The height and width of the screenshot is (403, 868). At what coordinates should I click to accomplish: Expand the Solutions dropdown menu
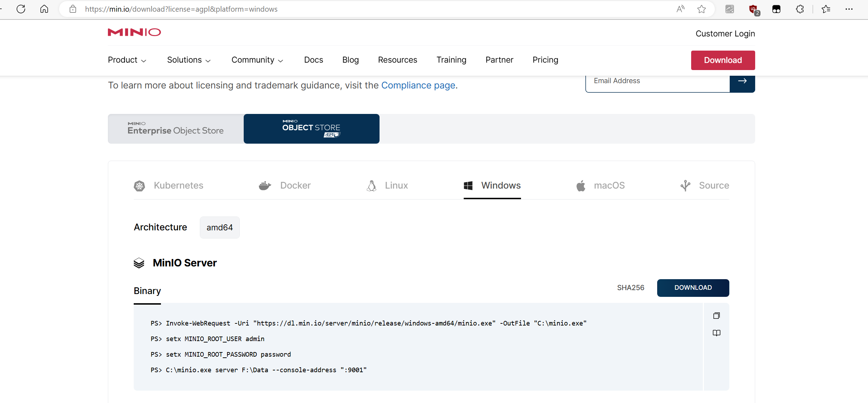point(189,60)
